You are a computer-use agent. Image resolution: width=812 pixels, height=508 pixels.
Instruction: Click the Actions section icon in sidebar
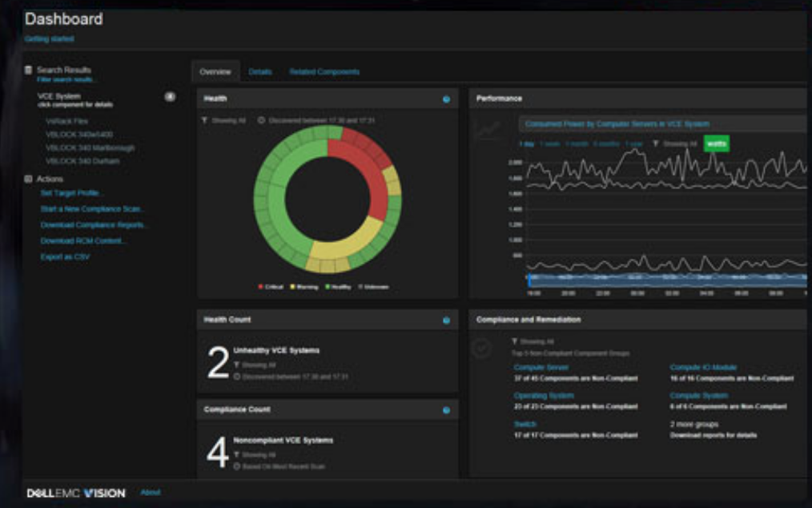[x=29, y=179]
